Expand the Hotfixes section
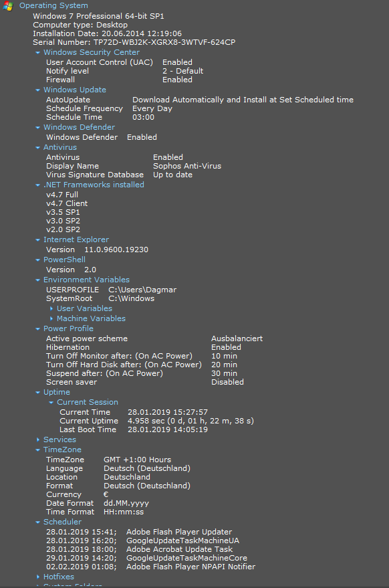The height and width of the screenshot is (588, 389). point(38,577)
